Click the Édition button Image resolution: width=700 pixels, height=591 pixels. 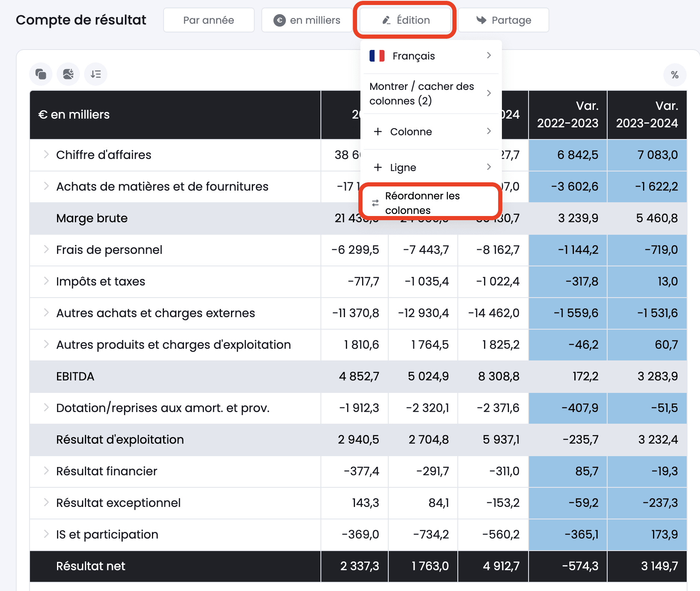405,20
